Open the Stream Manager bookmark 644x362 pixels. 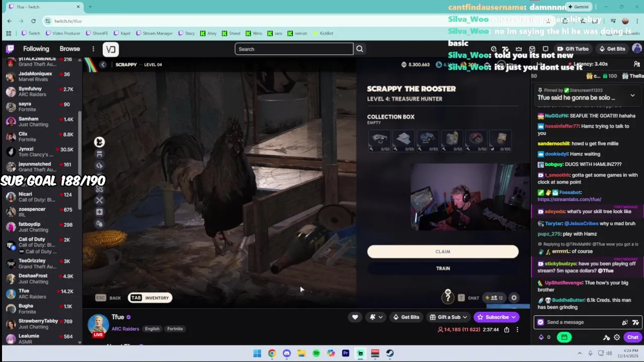click(x=154, y=33)
